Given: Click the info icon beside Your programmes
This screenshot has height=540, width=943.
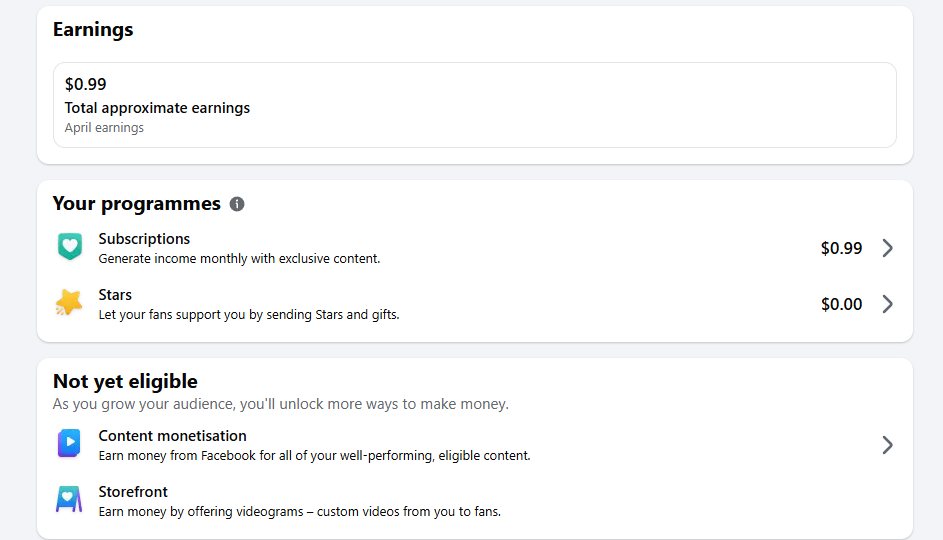Looking at the screenshot, I should [237, 204].
